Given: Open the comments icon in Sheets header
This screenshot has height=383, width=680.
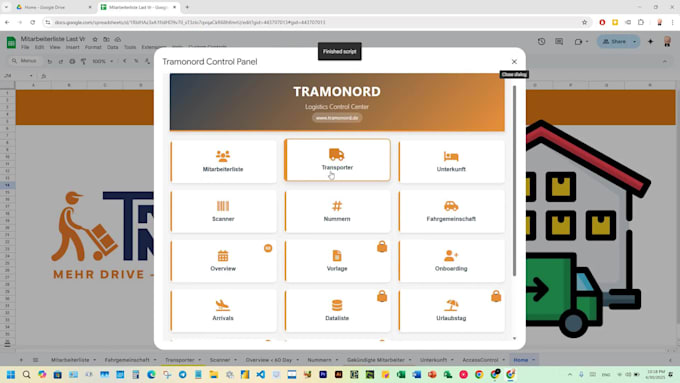Looking at the screenshot, I should click(x=559, y=42).
